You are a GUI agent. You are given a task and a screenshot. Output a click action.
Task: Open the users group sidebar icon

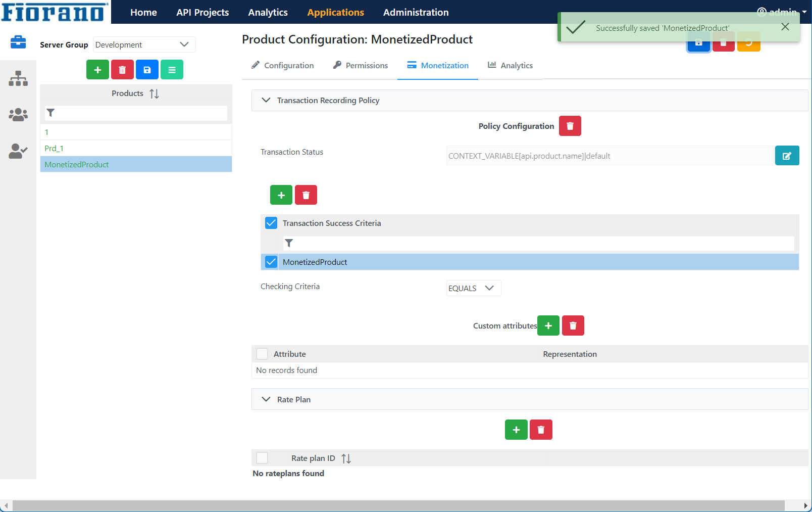(x=18, y=115)
